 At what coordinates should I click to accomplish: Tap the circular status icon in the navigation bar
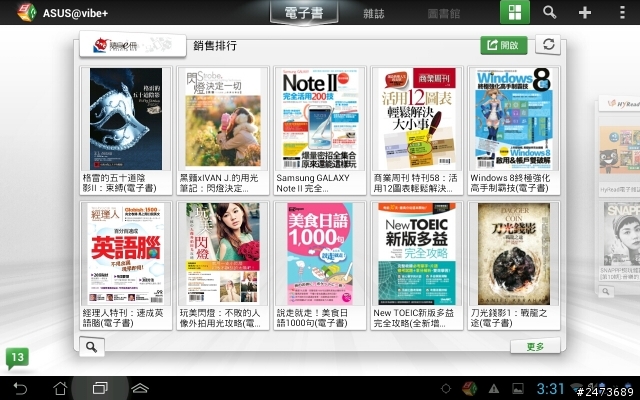pos(446,388)
